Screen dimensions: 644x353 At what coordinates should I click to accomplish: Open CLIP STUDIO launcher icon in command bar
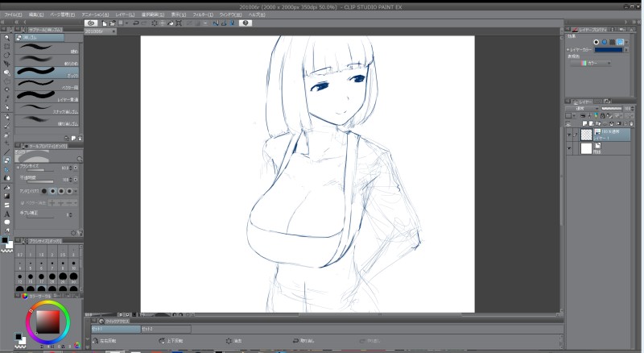pos(91,23)
